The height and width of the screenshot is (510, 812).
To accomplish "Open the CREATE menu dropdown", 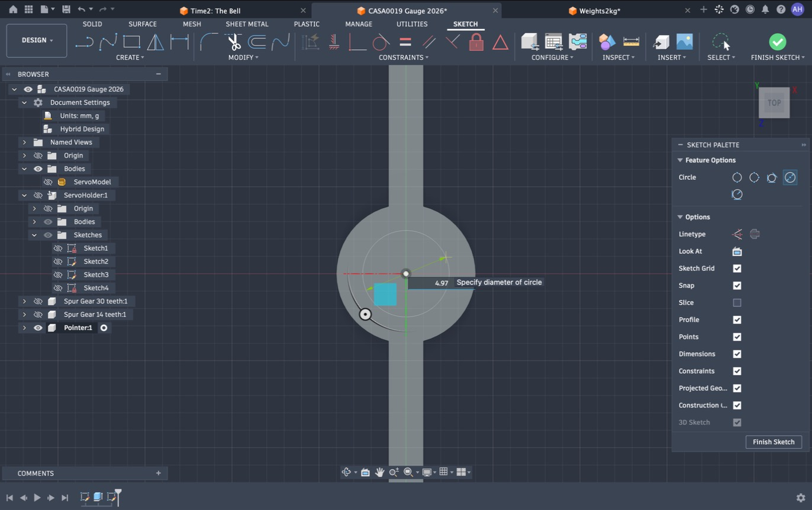I will [x=130, y=57].
